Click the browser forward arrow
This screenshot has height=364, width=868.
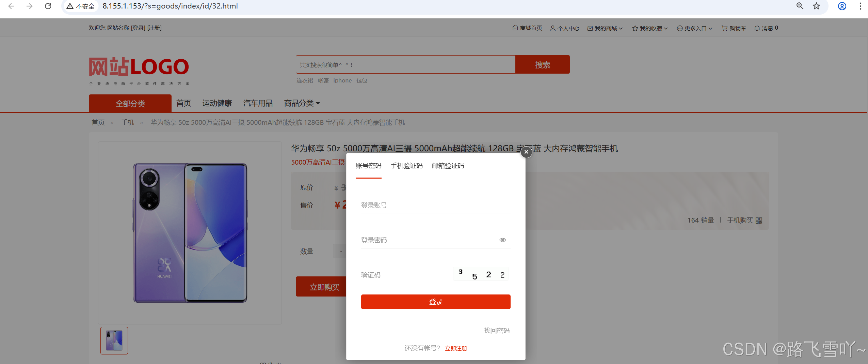[x=30, y=6]
